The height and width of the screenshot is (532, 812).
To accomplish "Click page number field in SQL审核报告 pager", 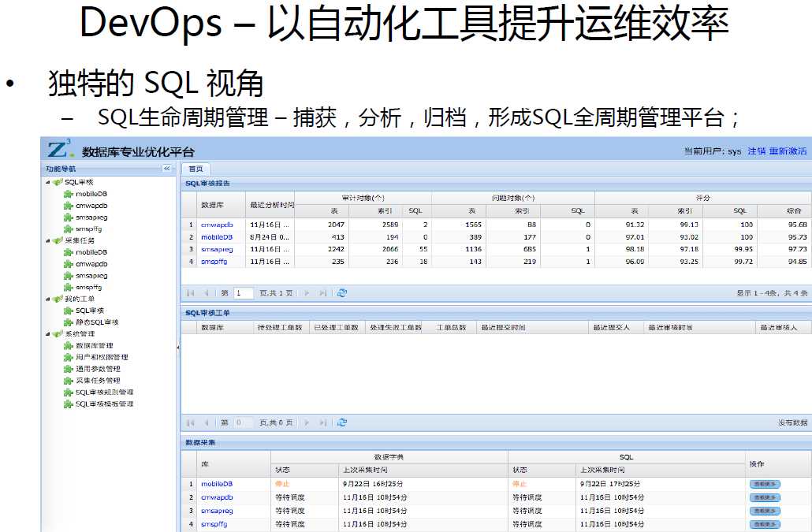I will 244,293.
